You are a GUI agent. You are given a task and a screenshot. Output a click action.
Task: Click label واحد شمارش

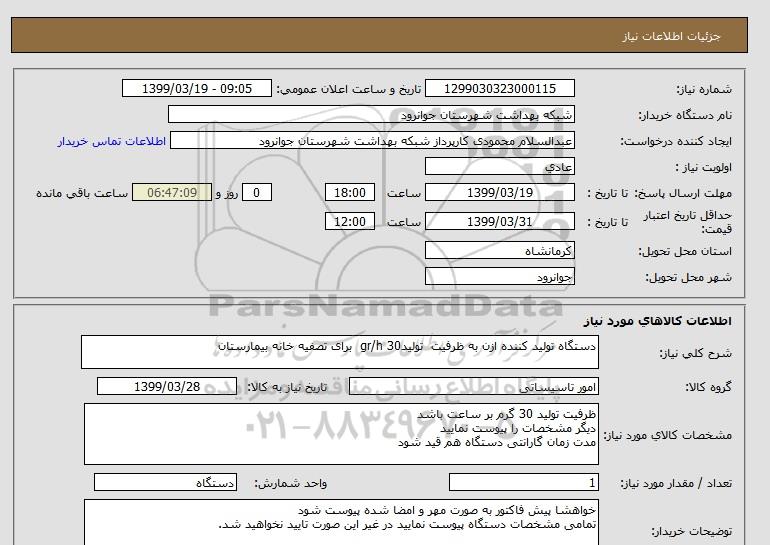pos(291,484)
